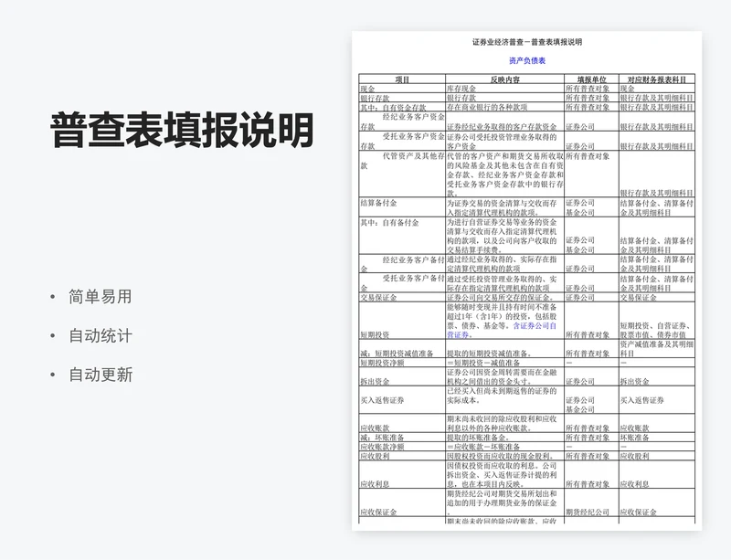
Task: Select the bullet text 自动统计
Action: click(x=101, y=335)
